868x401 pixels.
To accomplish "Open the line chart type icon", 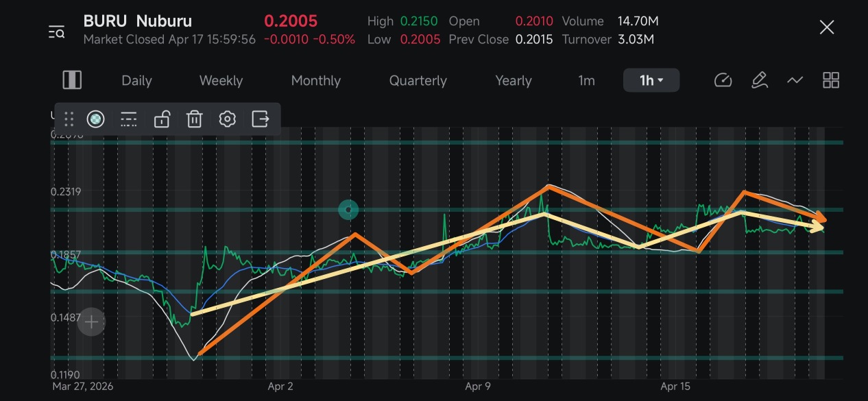I will (795, 80).
